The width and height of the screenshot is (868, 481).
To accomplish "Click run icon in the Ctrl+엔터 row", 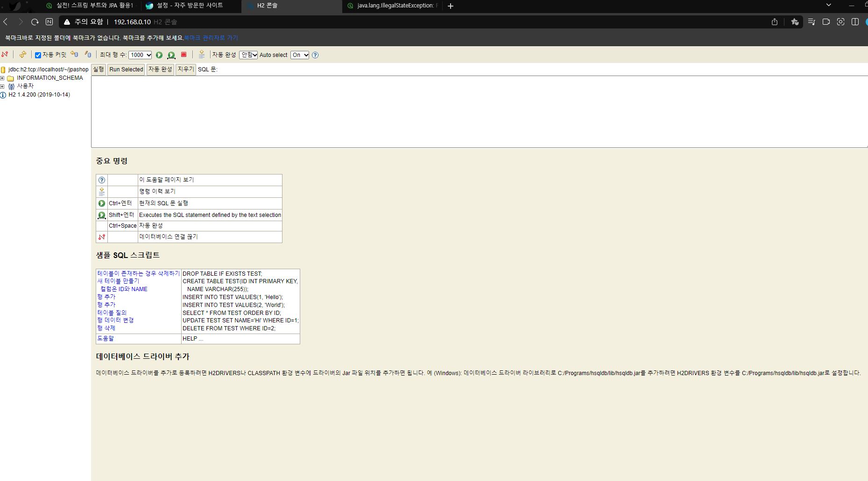I will [x=102, y=203].
